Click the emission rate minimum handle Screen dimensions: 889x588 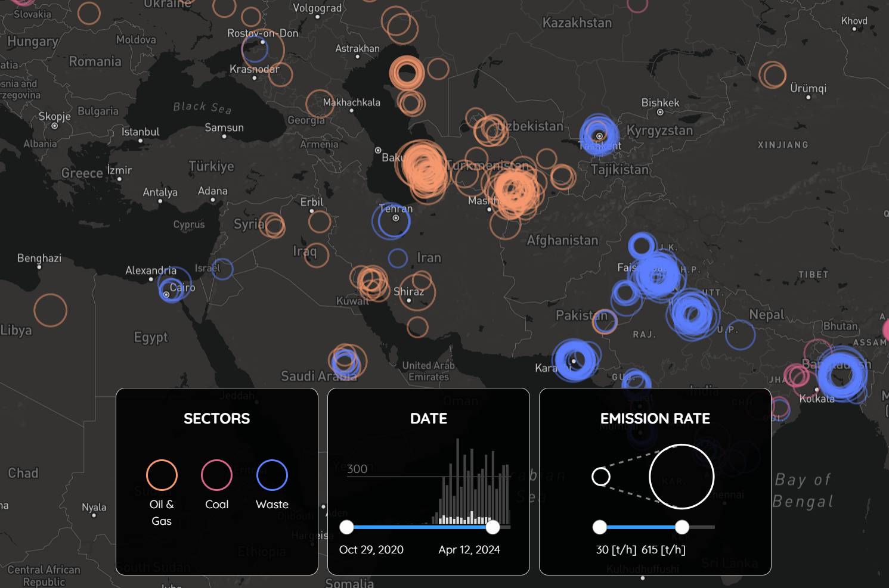click(600, 527)
